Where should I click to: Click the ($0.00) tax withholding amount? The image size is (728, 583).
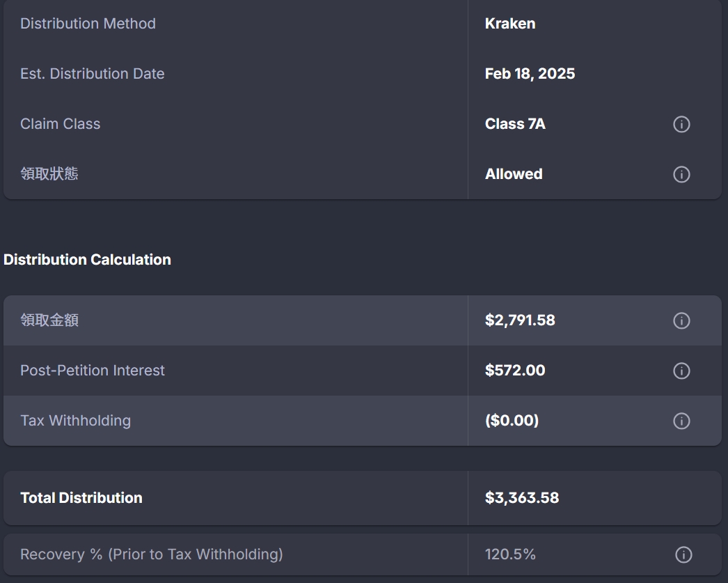[x=512, y=421]
